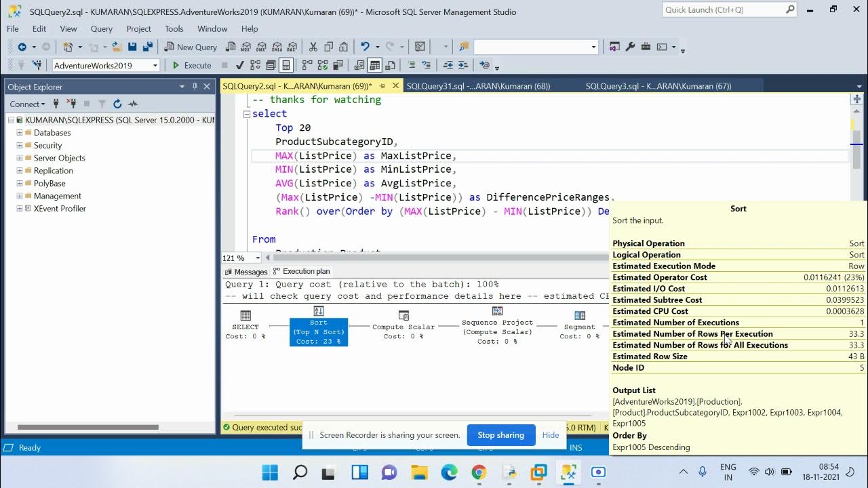
Task: Select the Sequence Project plan node
Action: point(497,327)
